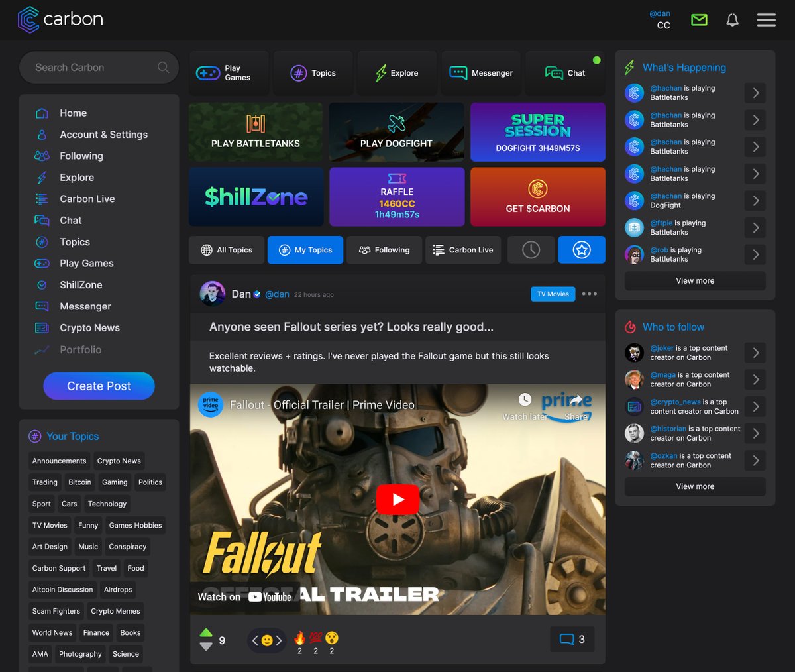Open the green mail envelope icon

tap(699, 20)
